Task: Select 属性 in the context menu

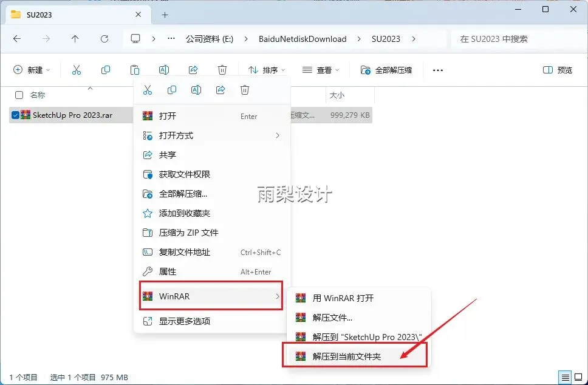Action: (x=211, y=272)
